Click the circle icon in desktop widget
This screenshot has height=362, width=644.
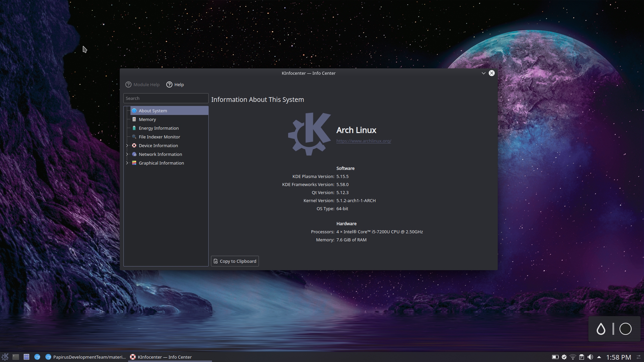pos(625,329)
